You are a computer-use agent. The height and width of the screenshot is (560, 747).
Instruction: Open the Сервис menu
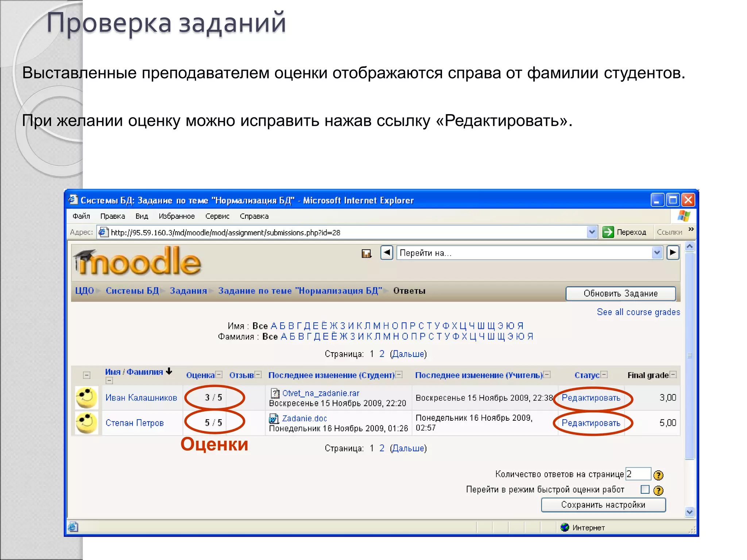pos(217,216)
